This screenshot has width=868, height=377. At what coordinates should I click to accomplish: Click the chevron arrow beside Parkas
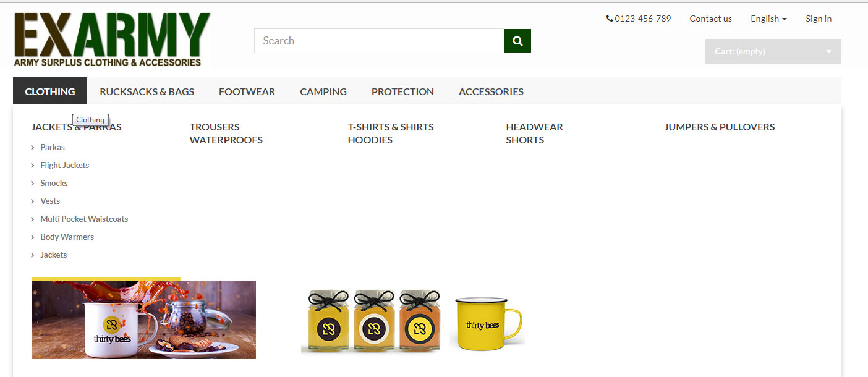33,148
